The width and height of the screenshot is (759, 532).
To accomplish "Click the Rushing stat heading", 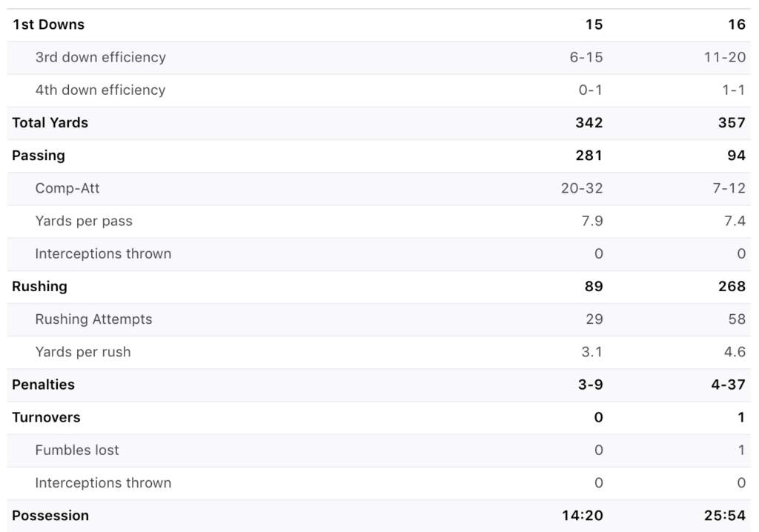I will (x=39, y=287).
